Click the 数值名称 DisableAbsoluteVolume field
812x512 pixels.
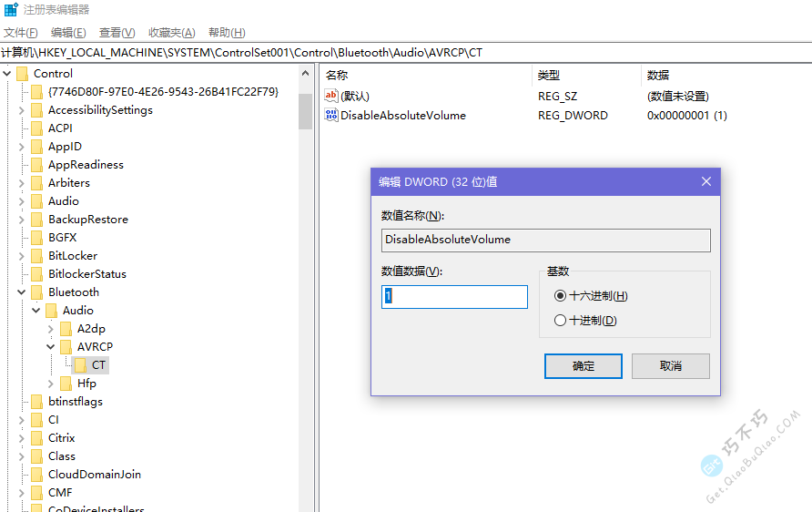pyautogui.click(x=546, y=241)
